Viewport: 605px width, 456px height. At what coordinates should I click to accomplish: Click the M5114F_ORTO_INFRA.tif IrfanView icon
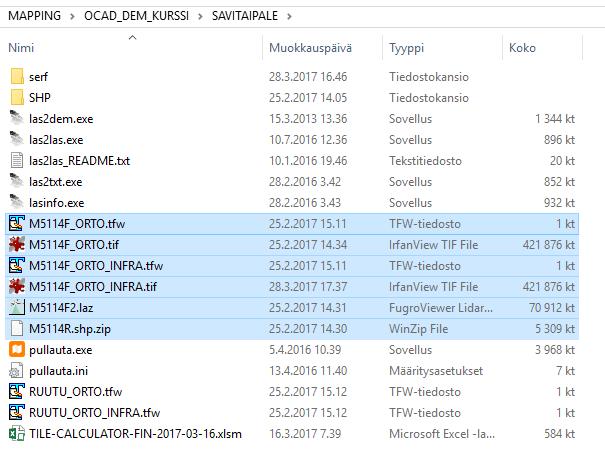pos(17,286)
